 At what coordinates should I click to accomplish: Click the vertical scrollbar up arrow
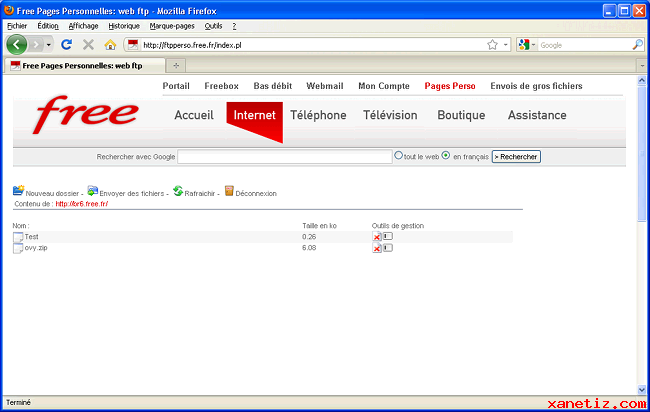tap(642, 80)
